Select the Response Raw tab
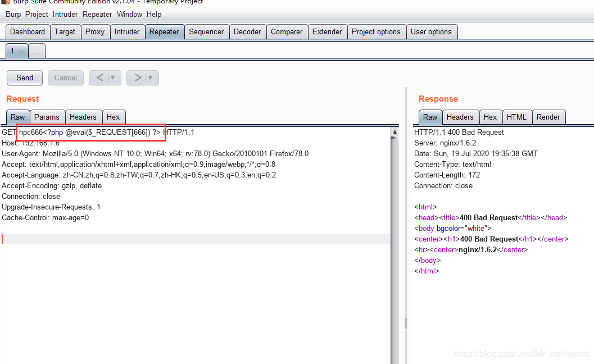This screenshot has width=594, height=364. pyautogui.click(x=430, y=117)
